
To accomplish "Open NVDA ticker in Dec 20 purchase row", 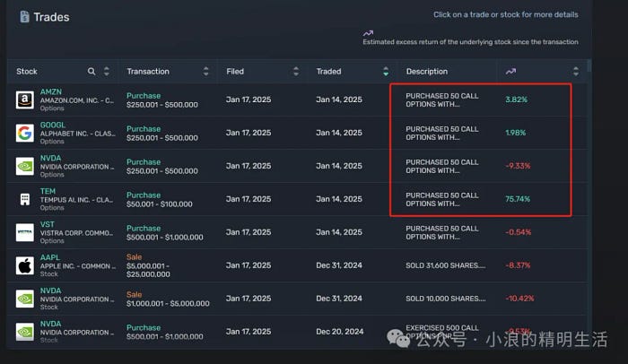I will 50,324.
